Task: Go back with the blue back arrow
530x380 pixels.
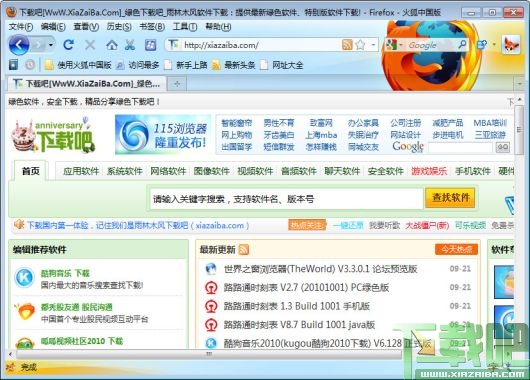Action: click(19, 45)
